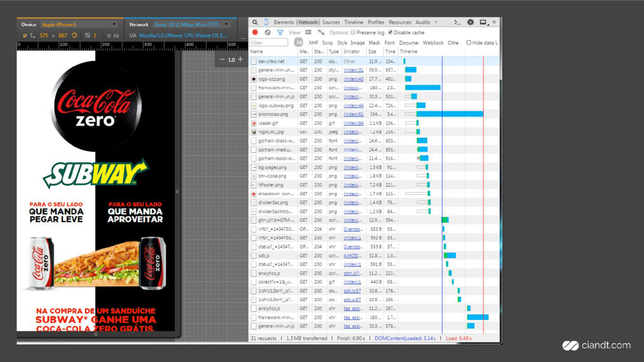Sort by the Time column header
This screenshot has height=362, width=644.
(x=390, y=52)
